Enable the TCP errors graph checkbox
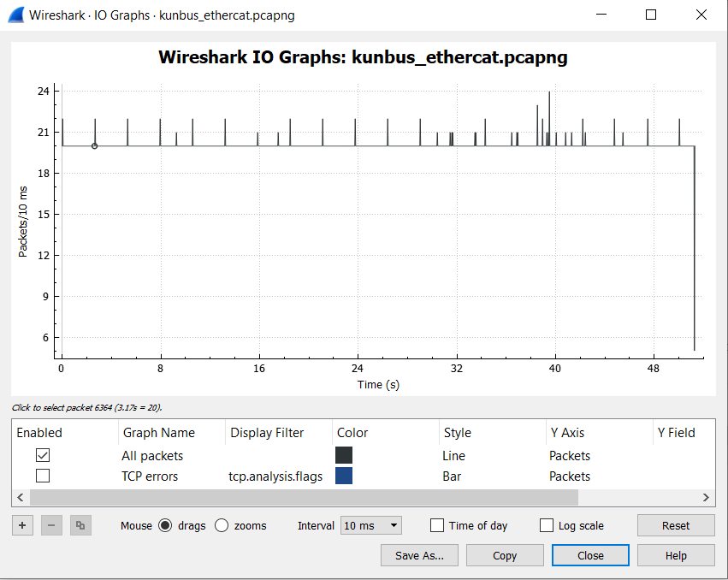This screenshot has height=580, width=728. pyautogui.click(x=43, y=476)
